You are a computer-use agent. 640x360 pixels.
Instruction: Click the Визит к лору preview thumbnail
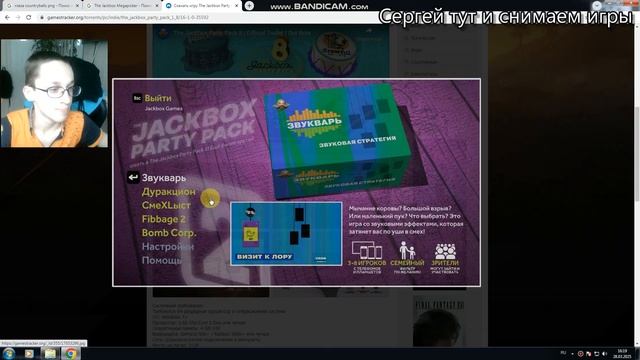[x=286, y=234]
